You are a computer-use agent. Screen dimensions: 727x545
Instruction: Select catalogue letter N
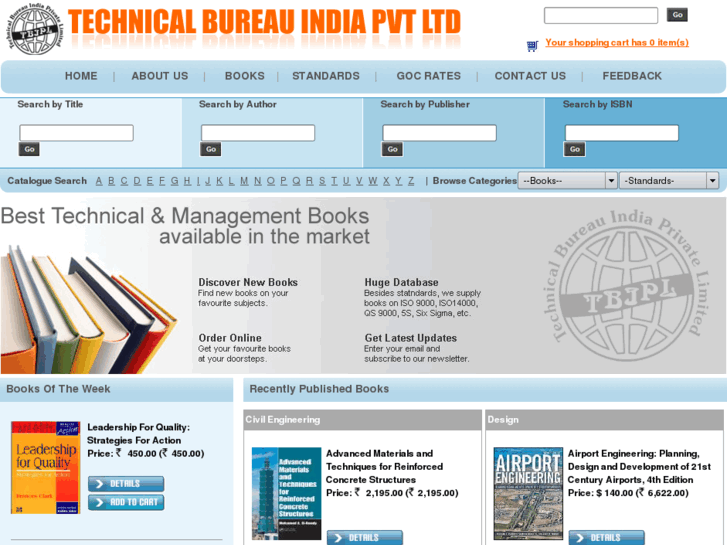(x=258, y=181)
